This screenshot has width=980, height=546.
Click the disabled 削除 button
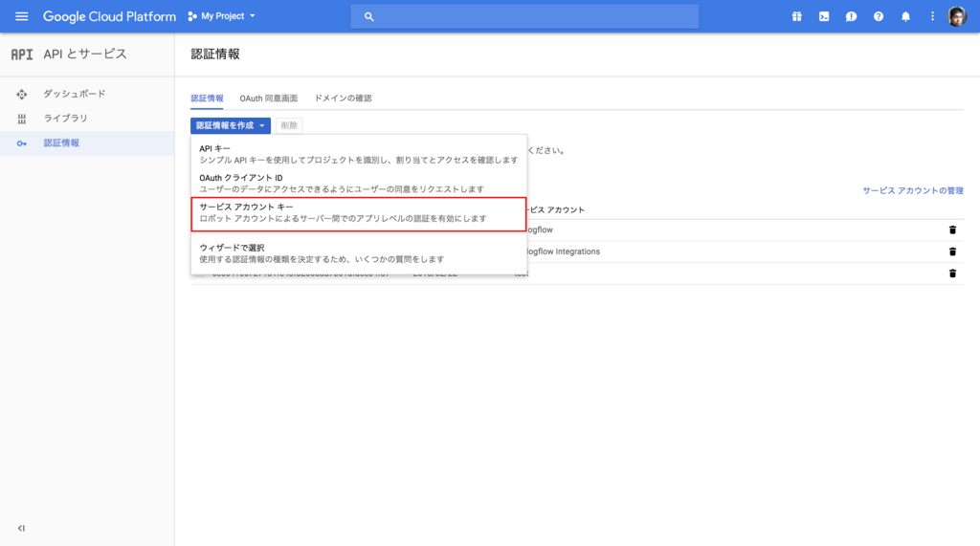click(x=289, y=125)
